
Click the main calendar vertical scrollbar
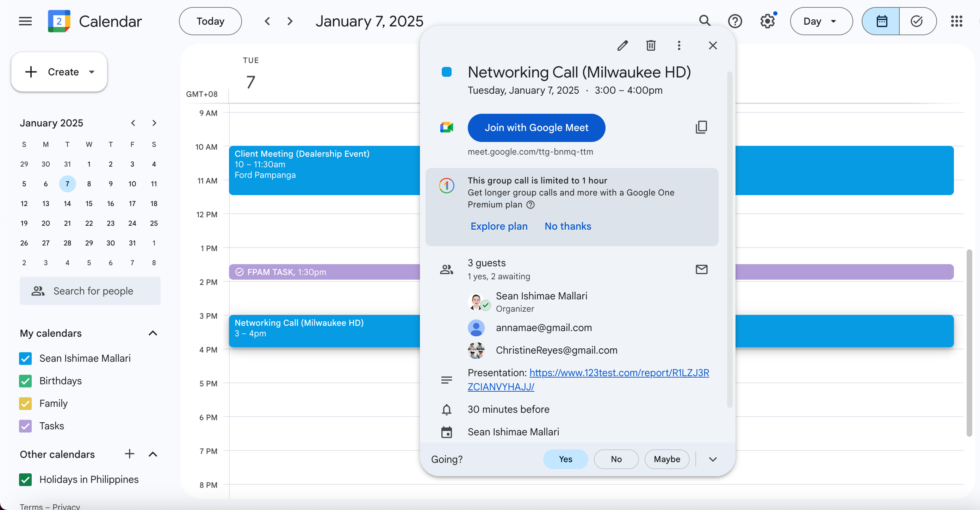(x=969, y=343)
